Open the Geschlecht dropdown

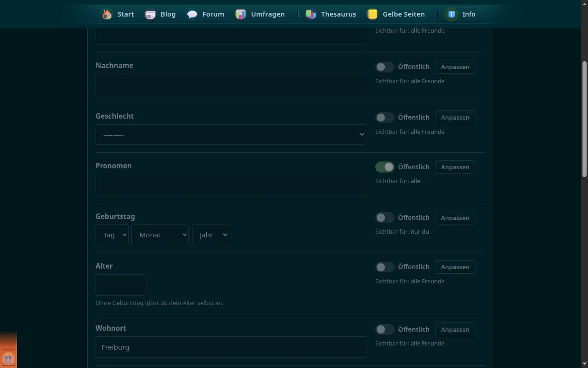coord(231,135)
